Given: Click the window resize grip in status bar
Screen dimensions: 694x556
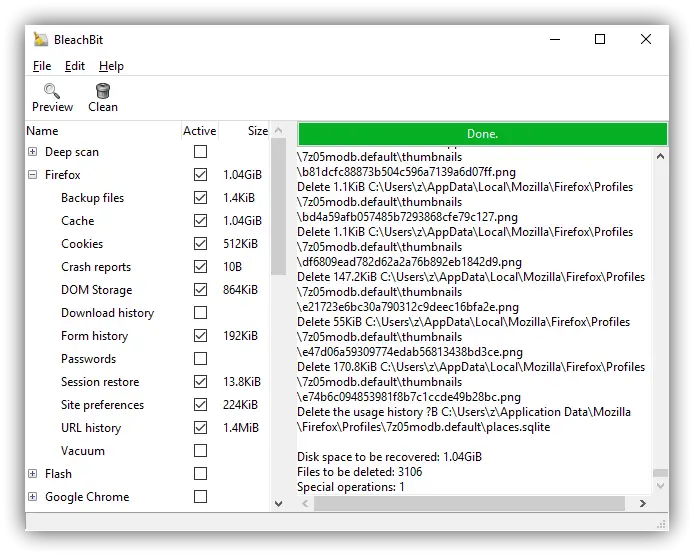Looking at the screenshot, I should (661, 524).
